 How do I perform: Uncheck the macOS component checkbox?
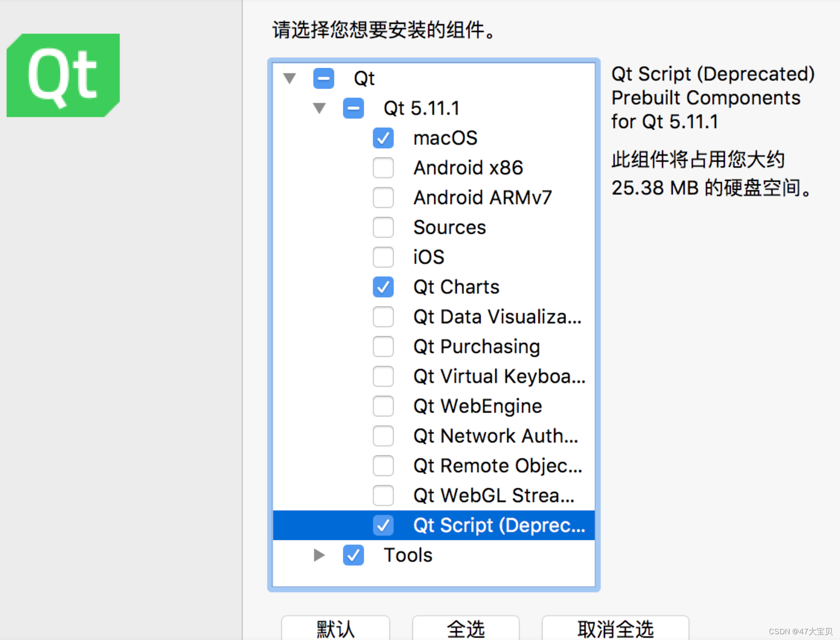383,138
